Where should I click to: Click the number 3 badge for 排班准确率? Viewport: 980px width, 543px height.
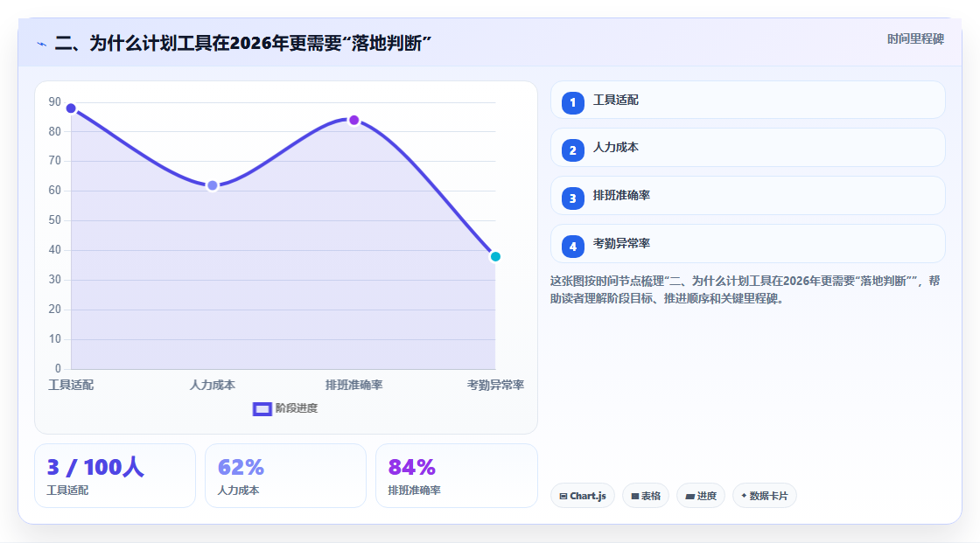pos(572,198)
